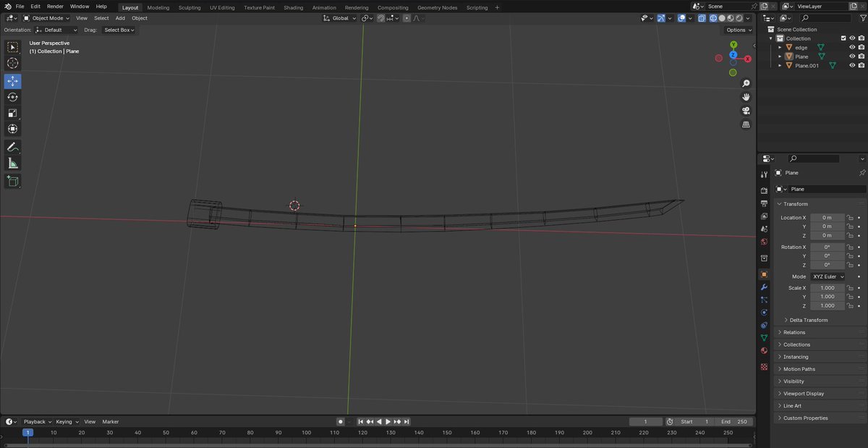Click the hand pan view icon

point(746,97)
